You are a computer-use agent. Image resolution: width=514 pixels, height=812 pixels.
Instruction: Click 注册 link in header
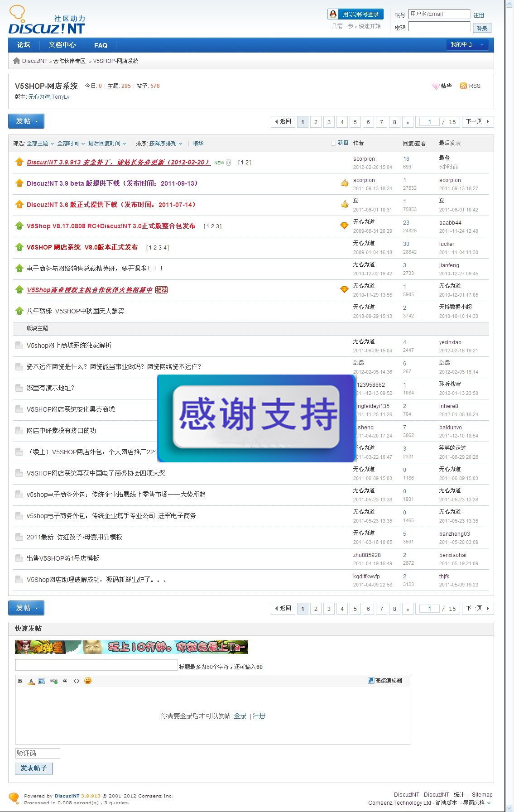coord(479,15)
